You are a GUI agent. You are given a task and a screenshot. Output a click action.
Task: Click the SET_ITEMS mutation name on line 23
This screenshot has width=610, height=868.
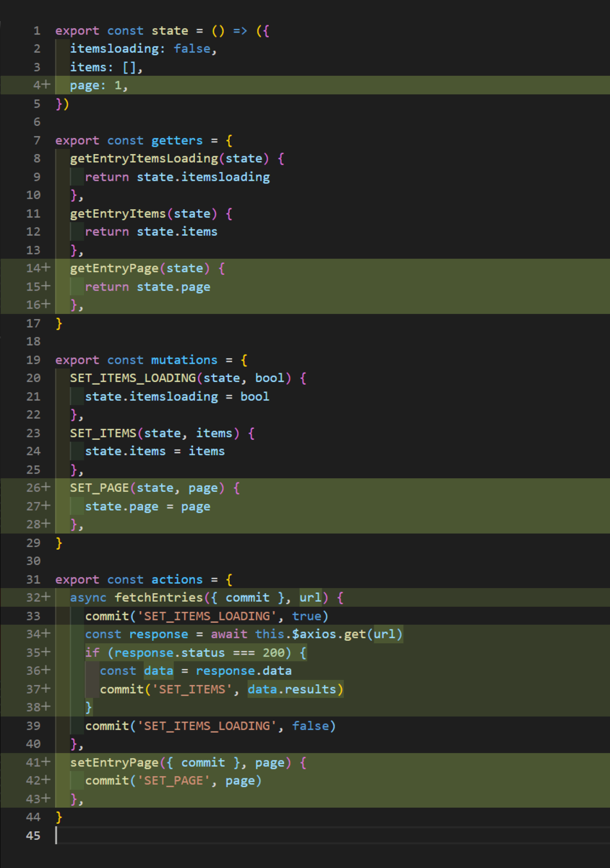click(103, 433)
